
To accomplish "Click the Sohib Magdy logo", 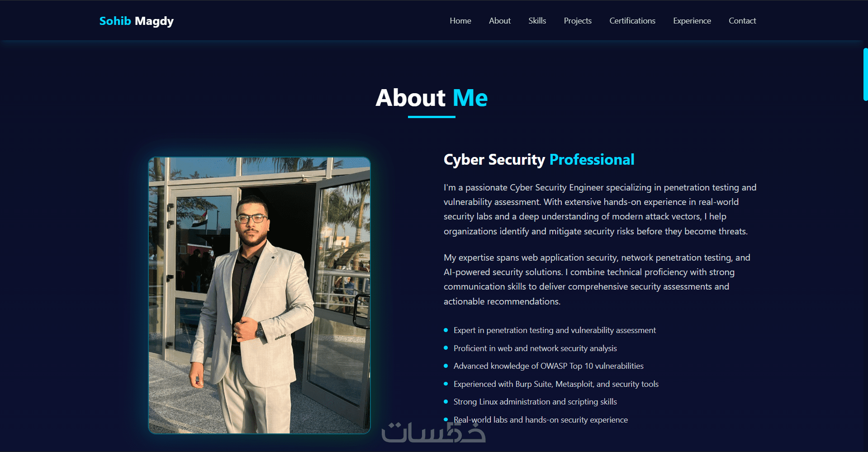I will click(x=136, y=21).
